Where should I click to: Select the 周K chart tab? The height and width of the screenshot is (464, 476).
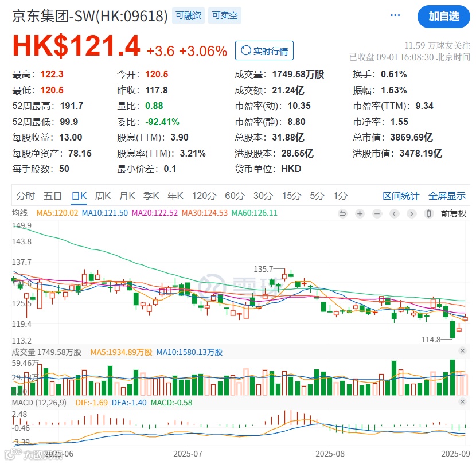pyautogui.click(x=103, y=196)
